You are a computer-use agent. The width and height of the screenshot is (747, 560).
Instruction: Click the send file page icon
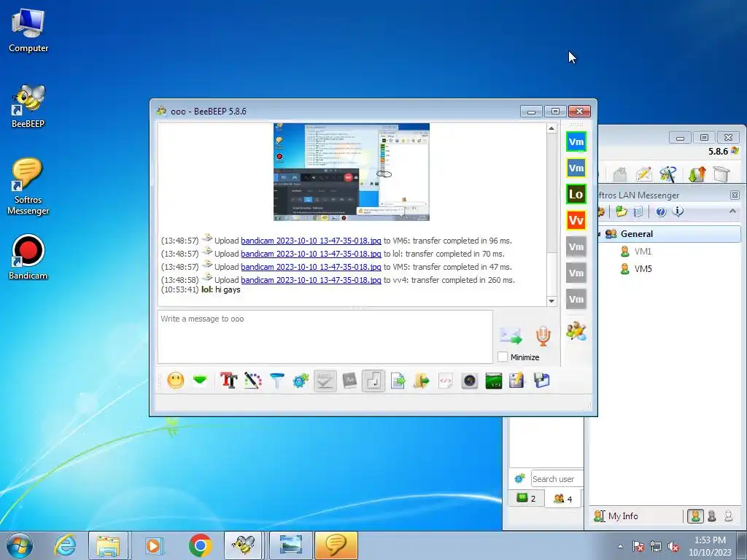(398, 381)
